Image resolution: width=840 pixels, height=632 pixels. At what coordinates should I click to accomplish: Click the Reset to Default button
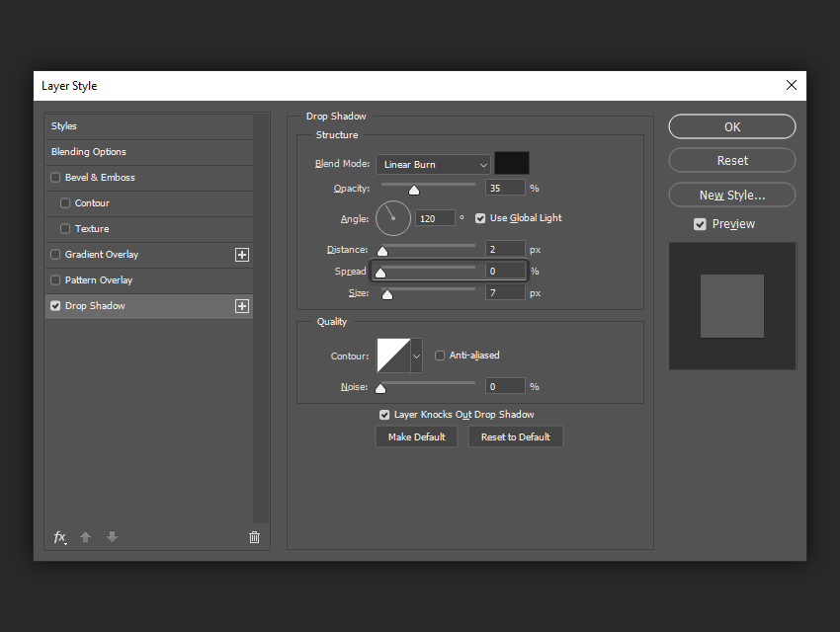pos(515,436)
